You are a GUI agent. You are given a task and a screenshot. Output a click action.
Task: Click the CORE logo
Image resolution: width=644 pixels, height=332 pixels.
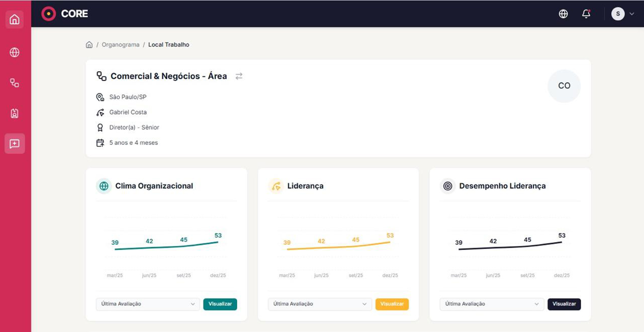tap(65, 14)
